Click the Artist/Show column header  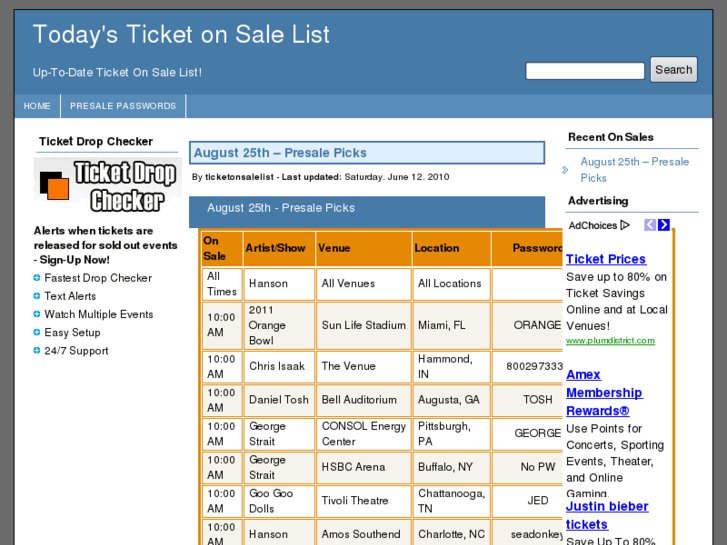click(x=279, y=249)
